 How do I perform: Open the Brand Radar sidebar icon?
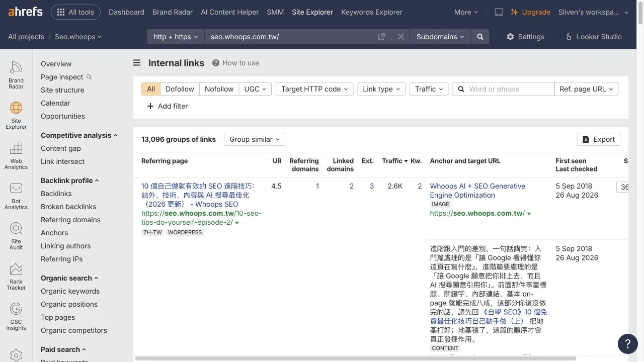click(16, 75)
